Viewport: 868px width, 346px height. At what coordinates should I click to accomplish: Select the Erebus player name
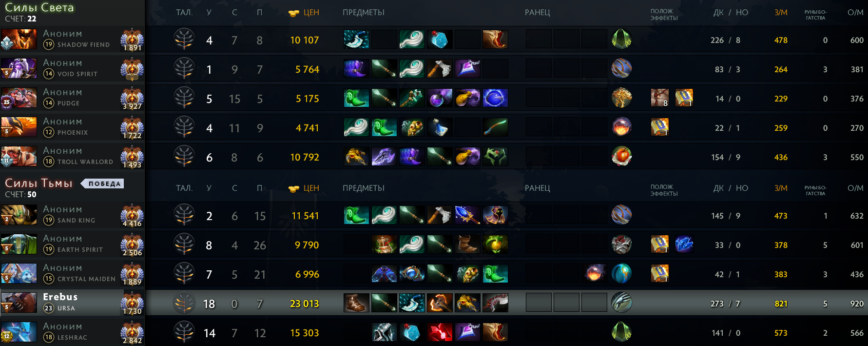pyautogui.click(x=60, y=297)
